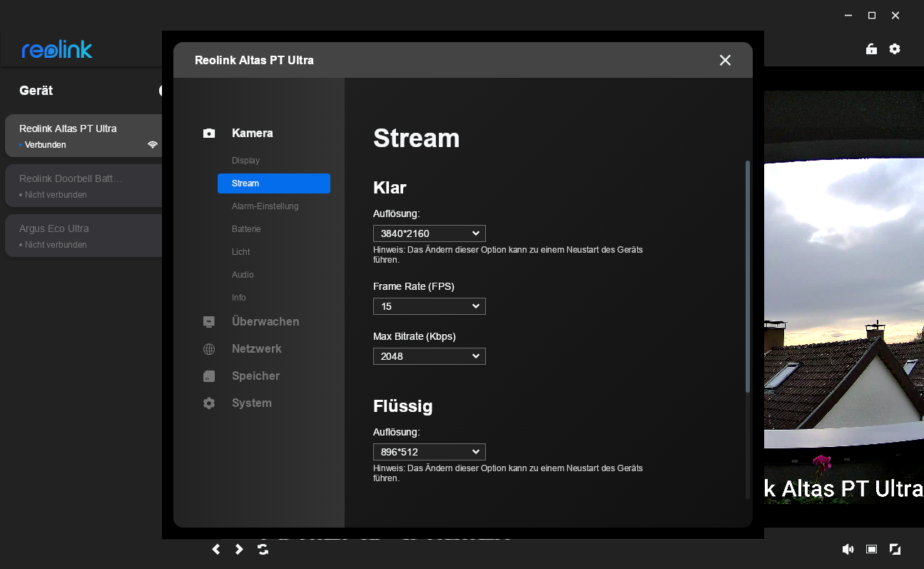
Task: Click the settings panel vertical scrollbar
Action: pyautogui.click(x=747, y=276)
